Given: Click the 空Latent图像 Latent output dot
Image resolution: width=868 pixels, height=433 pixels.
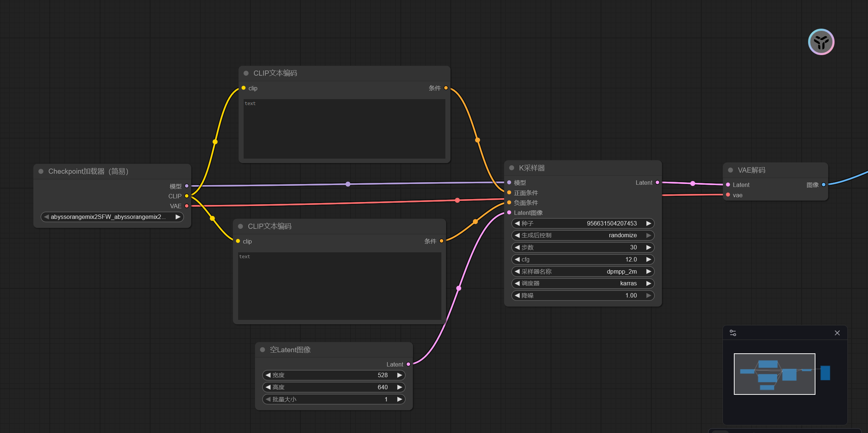Looking at the screenshot, I should point(408,364).
